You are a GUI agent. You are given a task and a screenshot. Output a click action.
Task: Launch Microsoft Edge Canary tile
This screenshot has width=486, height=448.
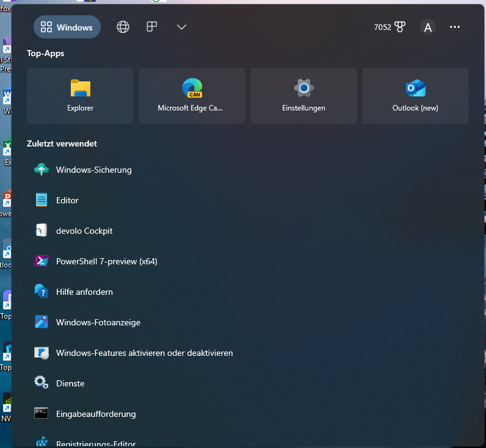coord(192,96)
